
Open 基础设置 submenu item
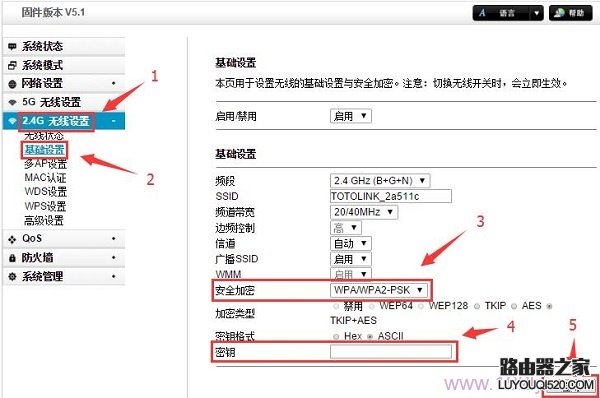pos(44,150)
